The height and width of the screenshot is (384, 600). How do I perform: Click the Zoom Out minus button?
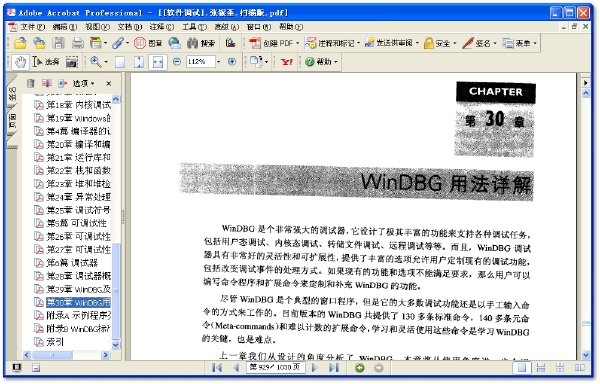176,61
